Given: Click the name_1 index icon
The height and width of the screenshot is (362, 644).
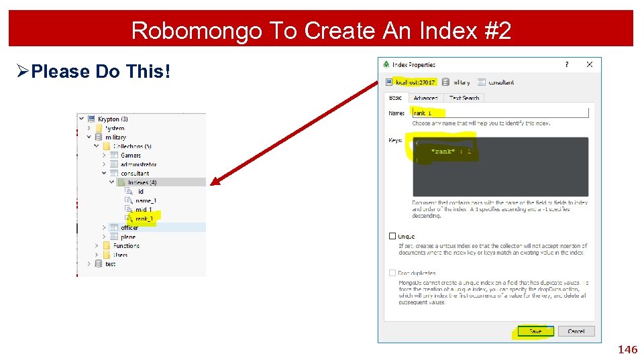Looking at the screenshot, I should pos(129,200).
